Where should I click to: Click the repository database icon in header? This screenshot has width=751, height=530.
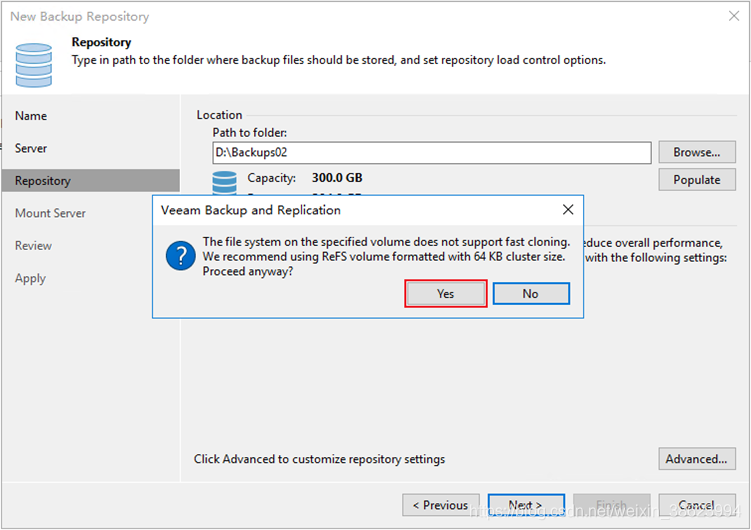(34, 65)
